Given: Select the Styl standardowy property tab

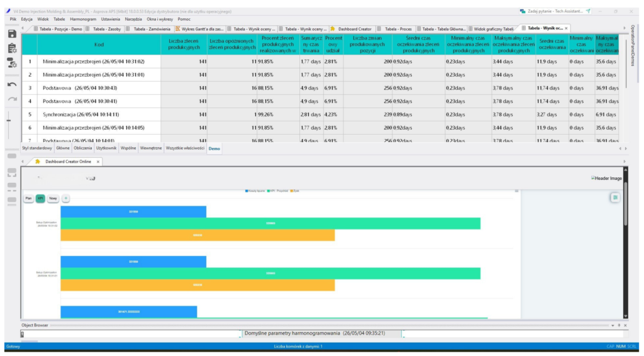Looking at the screenshot, I should click(37, 148).
